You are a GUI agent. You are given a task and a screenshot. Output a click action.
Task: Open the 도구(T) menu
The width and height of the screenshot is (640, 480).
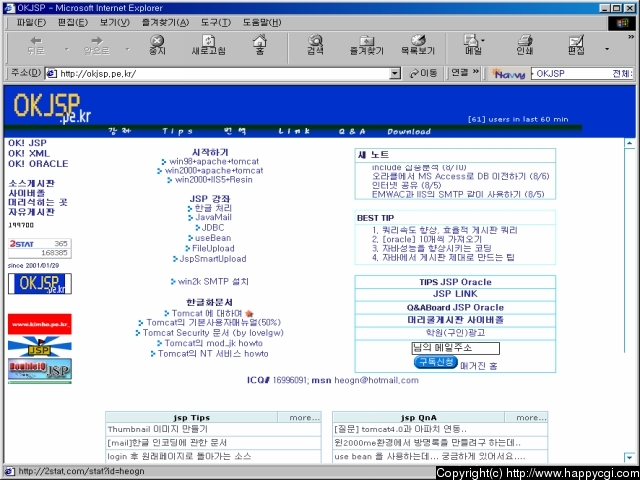(x=216, y=22)
